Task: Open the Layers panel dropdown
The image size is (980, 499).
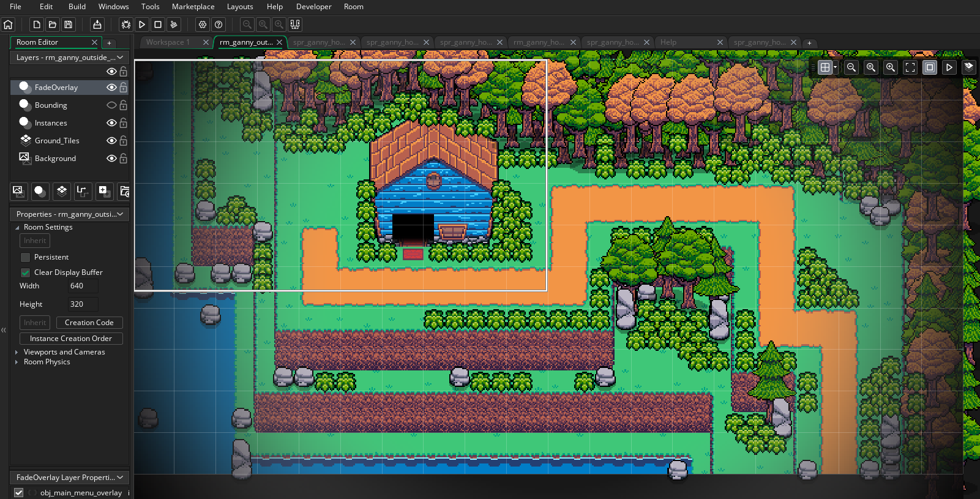Action: (120, 58)
